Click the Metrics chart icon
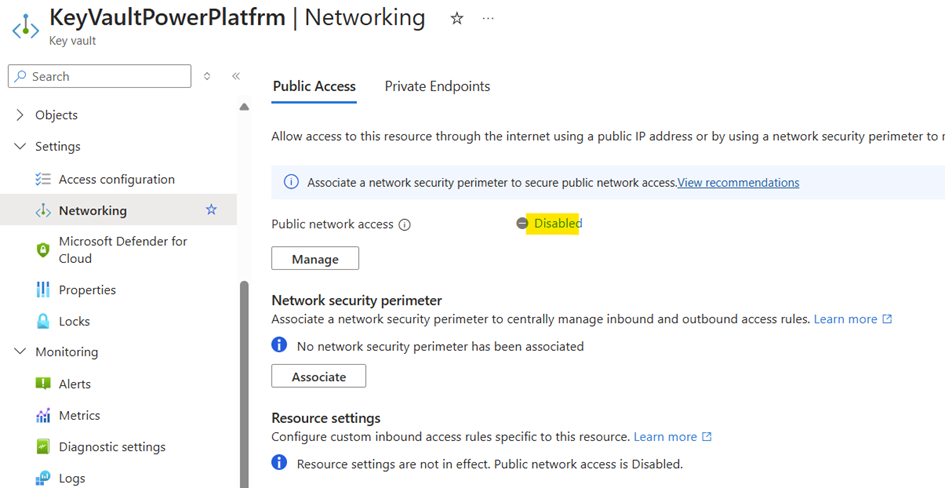The width and height of the screenshot is (945, 488). 43,416
